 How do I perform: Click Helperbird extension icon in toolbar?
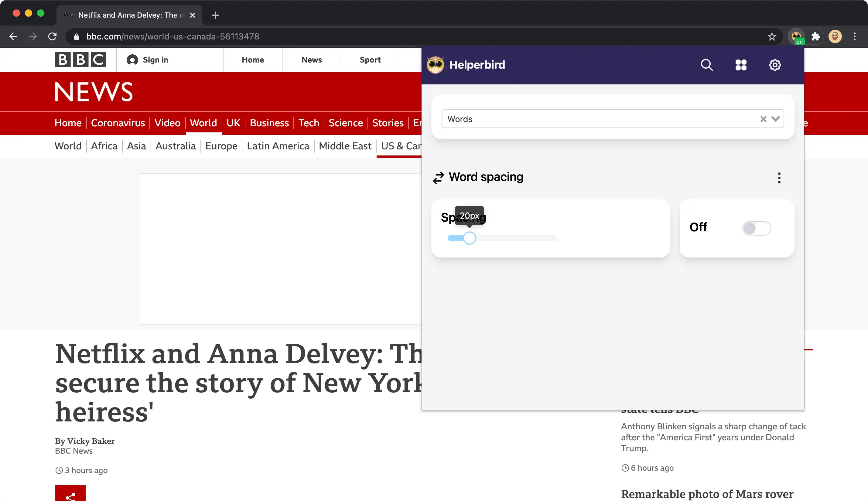796,36
